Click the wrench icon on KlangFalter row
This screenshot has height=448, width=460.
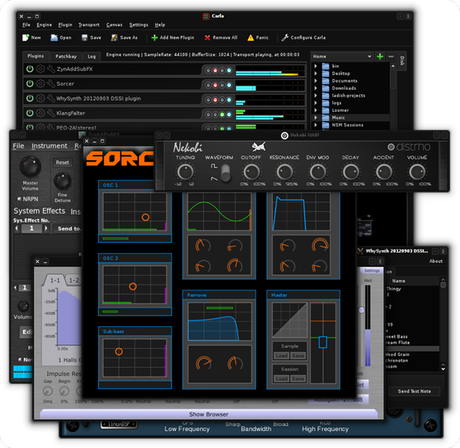click(x=51, y=113)
